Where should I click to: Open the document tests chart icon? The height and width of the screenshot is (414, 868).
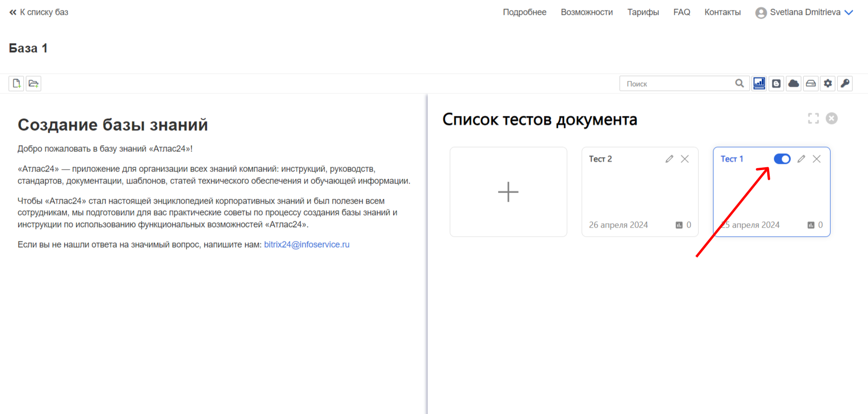click(x=759, y=83)
